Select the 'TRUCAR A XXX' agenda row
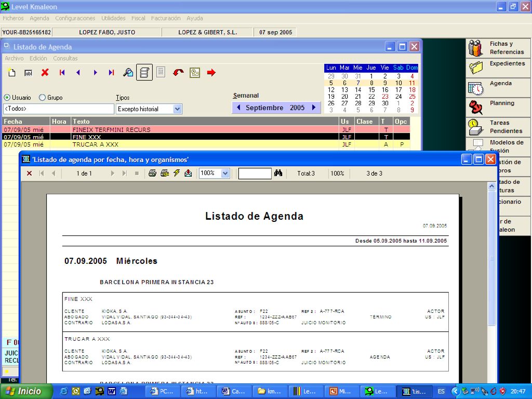 tap(206, 144)
